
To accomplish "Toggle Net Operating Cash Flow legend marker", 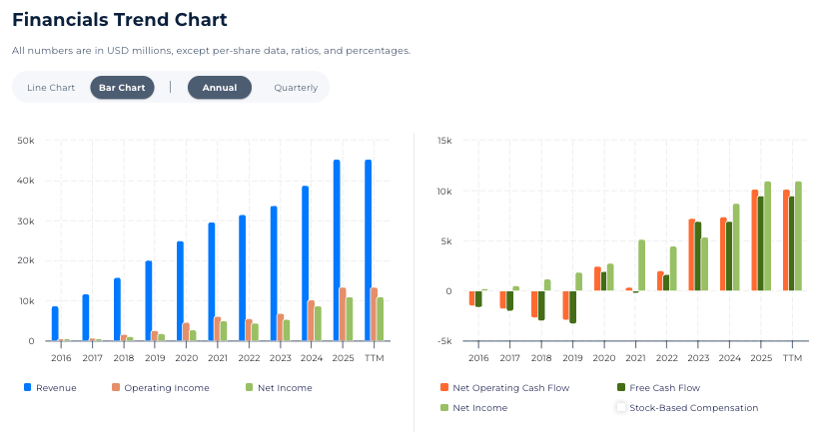I will point(443,387).
